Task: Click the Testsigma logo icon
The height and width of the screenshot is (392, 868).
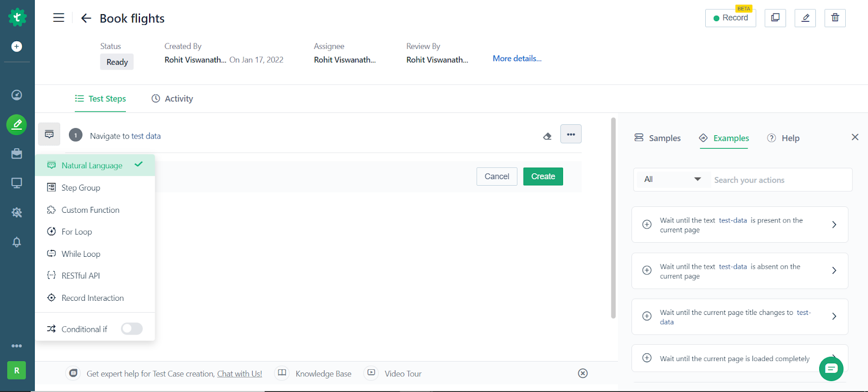Action: [17, 17]
